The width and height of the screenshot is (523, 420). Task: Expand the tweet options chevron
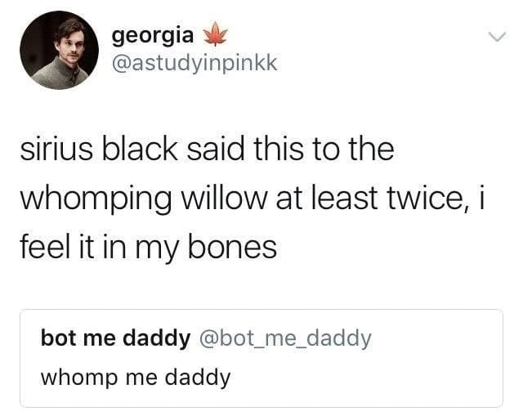497,37
